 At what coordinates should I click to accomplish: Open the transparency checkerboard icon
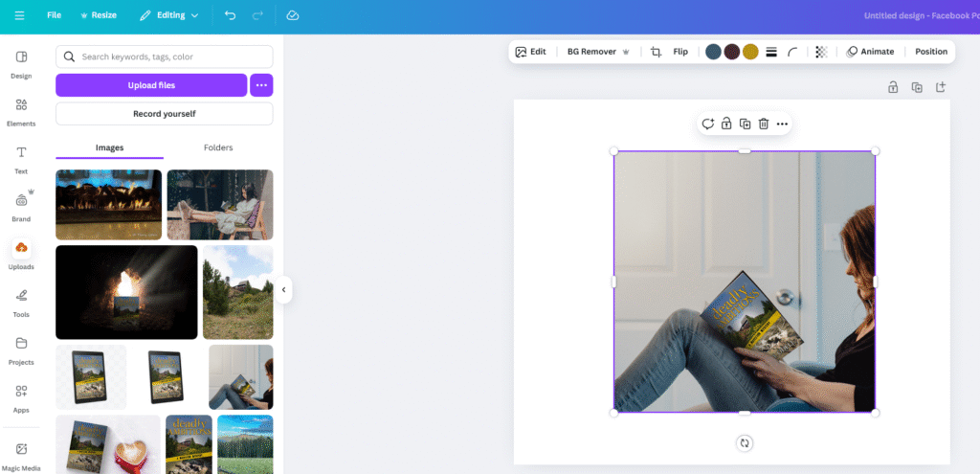(821, 52)
